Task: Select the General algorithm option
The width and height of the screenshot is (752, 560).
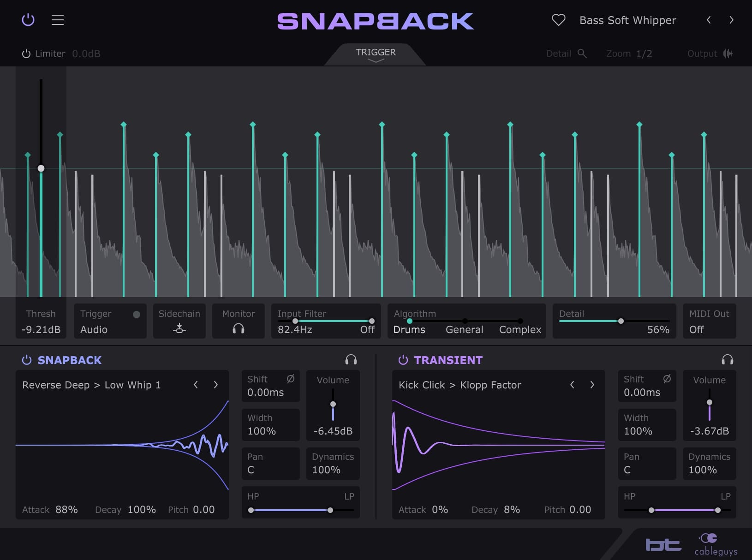Action: click(464, 329)
